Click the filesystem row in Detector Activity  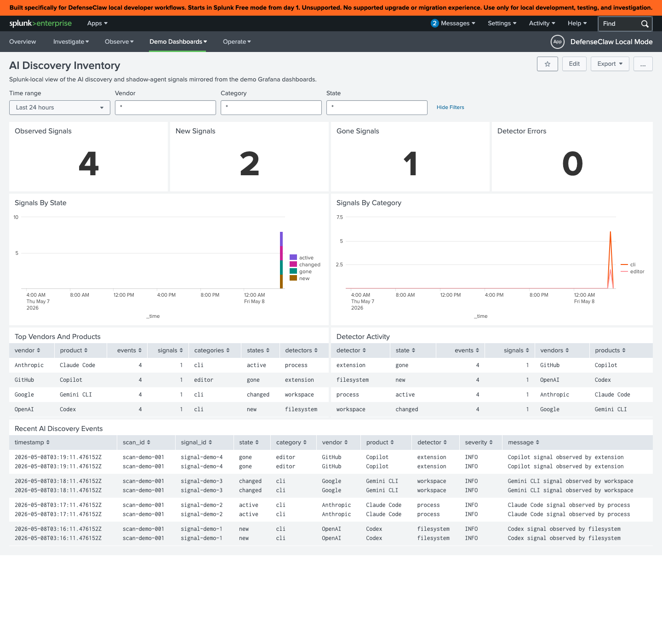492,380
